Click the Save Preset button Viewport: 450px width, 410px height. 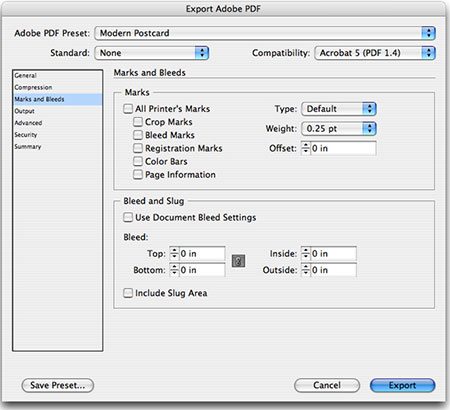pyautogui.click(x=58, y=385)
